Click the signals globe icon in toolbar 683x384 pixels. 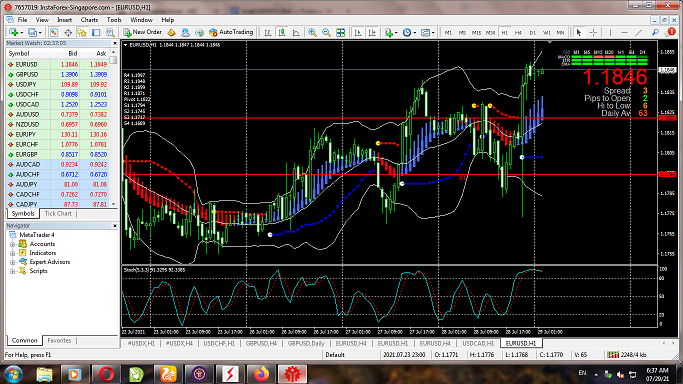point(199,32)
